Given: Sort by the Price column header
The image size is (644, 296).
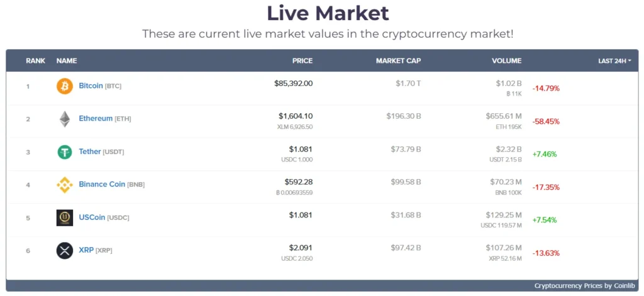Looking at the screenshot, I should coord(302,61).
